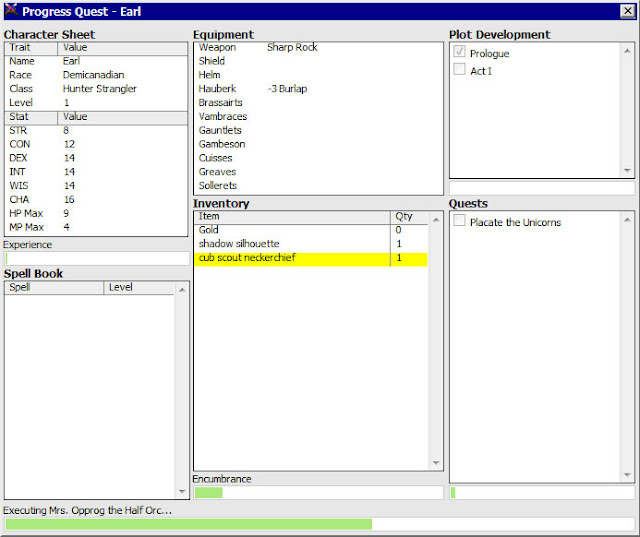
Task: Click the Executing Mrs. Opprog status text
Action: 87,510
